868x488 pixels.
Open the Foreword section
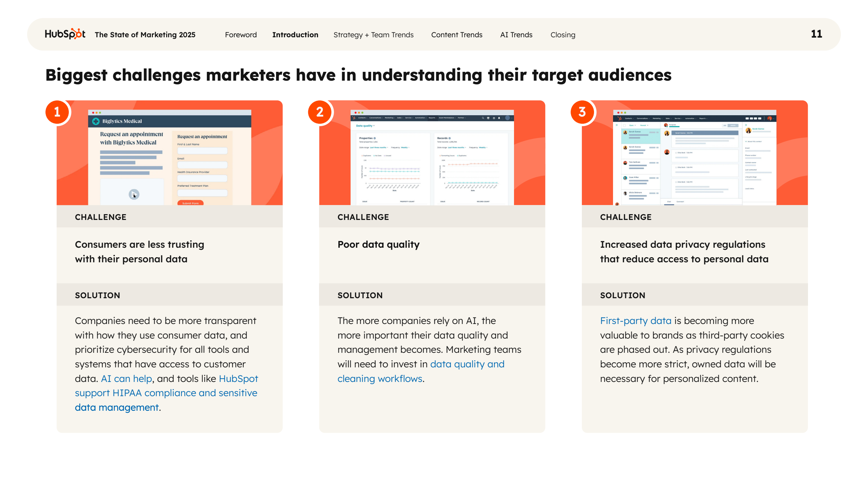click(241, 35)
